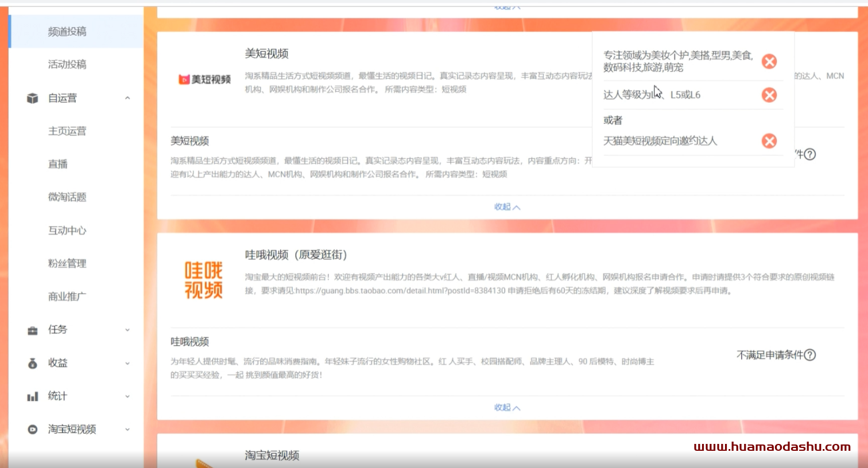Open 直播 menu item

[x=58, y=164]
